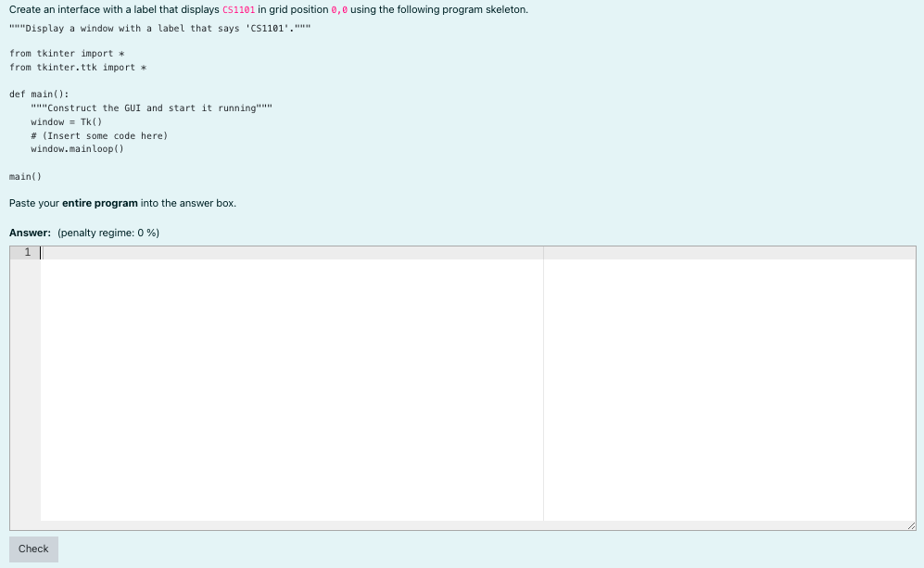Image resolution: width=924 pixels, height=568 pixels.
Task: Select the 'def main():' line
Action: click(38, 94)
